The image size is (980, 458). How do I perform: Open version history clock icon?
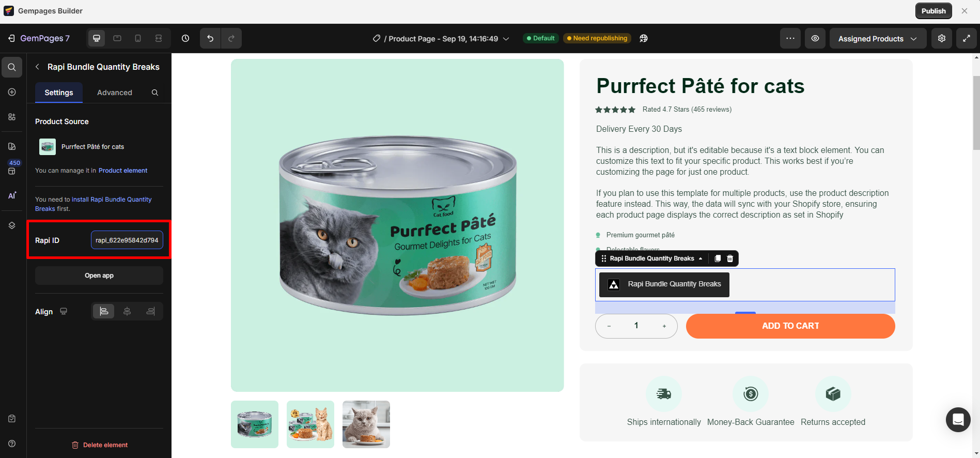pyautogui.click(x=185, y=38)
